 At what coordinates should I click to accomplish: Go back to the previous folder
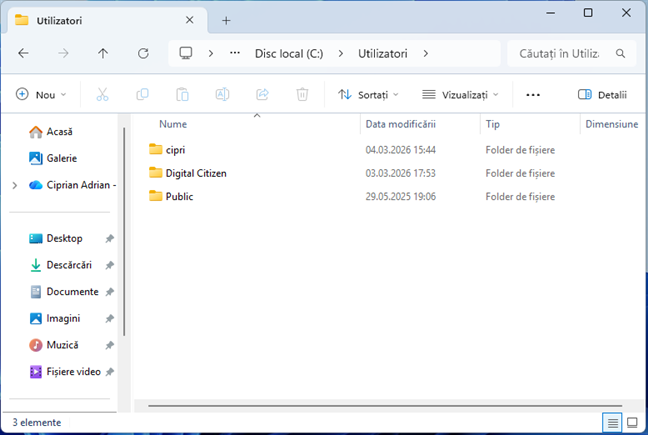tap(24, 53)
